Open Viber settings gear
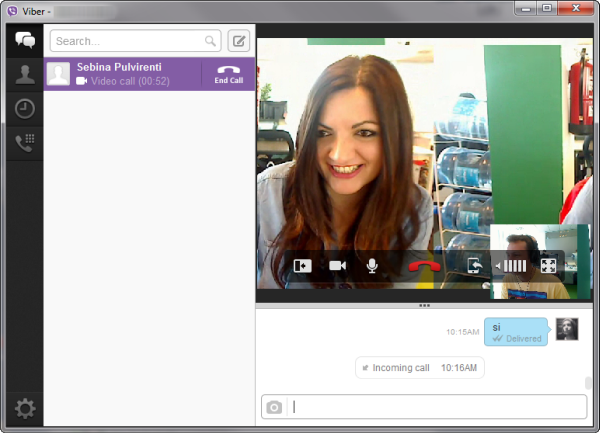This screenshot has width=600, height=433. pos(25,408)
